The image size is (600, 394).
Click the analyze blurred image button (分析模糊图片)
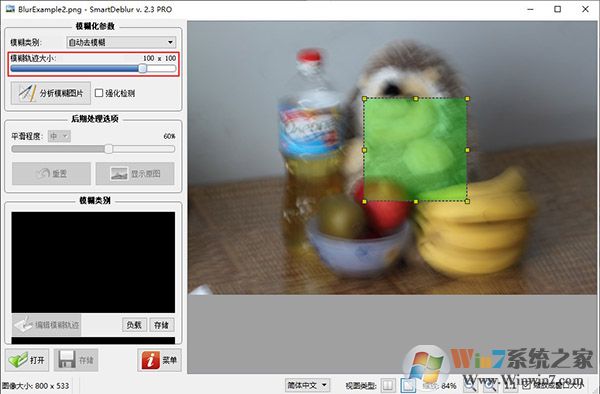click(51, 93)
